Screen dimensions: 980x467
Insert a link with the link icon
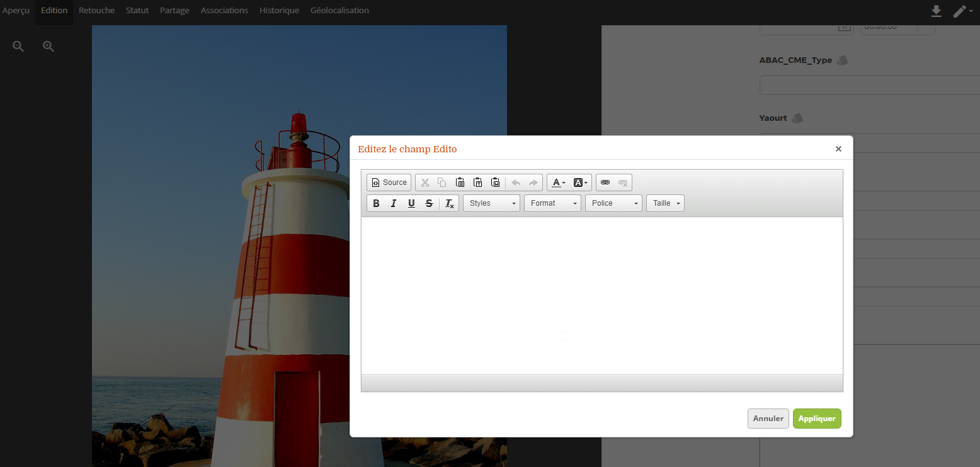605,183
